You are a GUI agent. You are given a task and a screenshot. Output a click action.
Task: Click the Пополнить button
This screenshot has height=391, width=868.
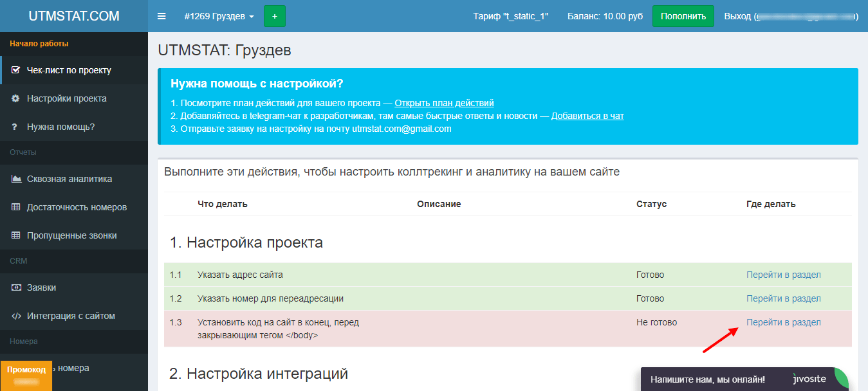683,16
